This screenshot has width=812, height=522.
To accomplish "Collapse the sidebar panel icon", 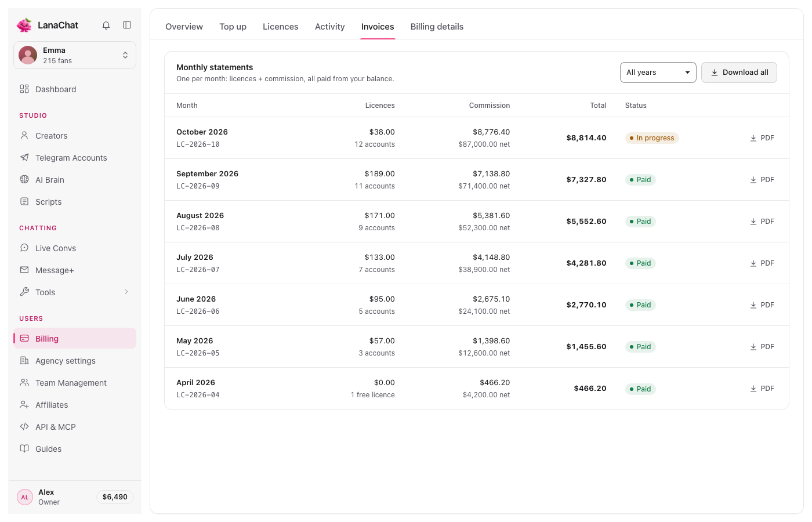I will [x=127, y=25].
